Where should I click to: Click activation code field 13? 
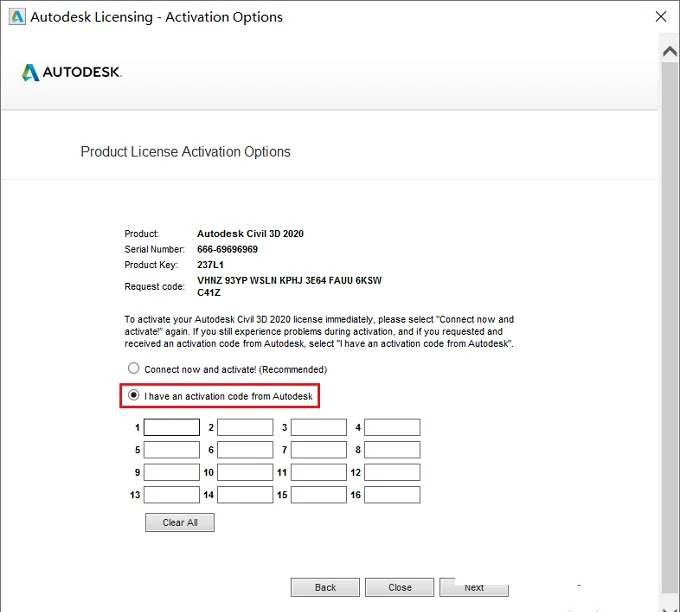point(172,495)
